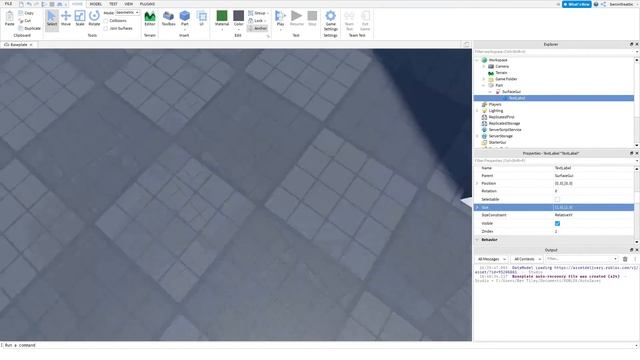Image resolution: width=640 pixels, height=360 pixels.
Task: Switch to the HOME ribbon tab
Action: click(x=77, y=4)
